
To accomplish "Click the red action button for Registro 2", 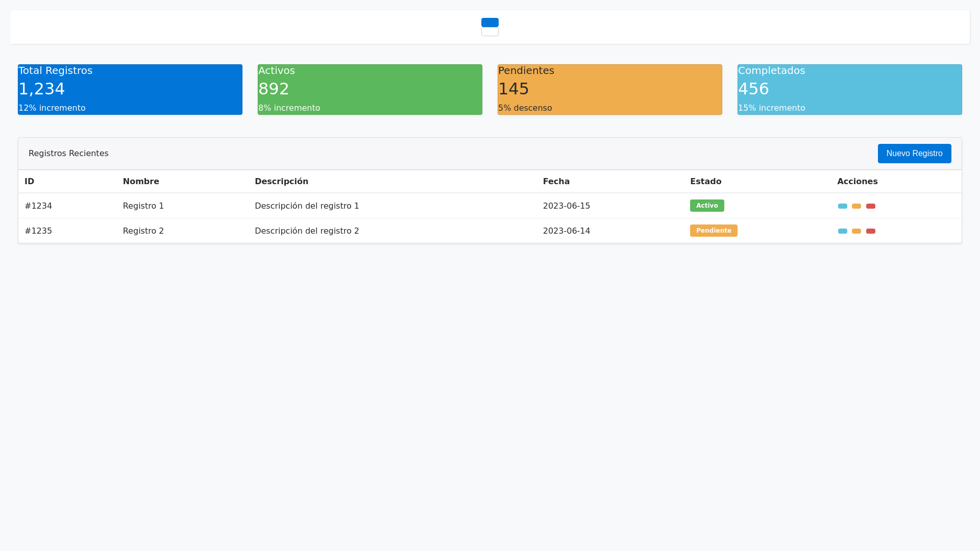I will (x=871, y=231).
